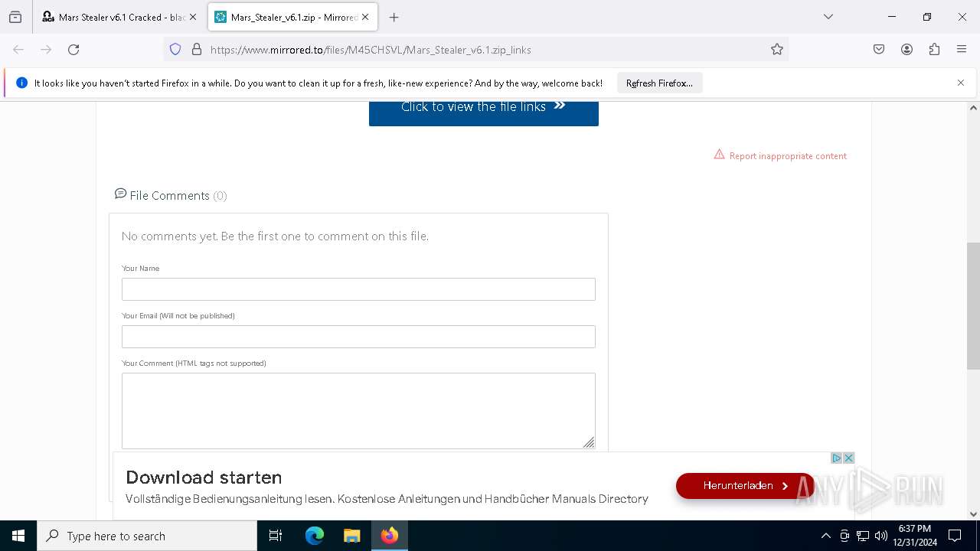View site security padlock info

pos(197,50)
